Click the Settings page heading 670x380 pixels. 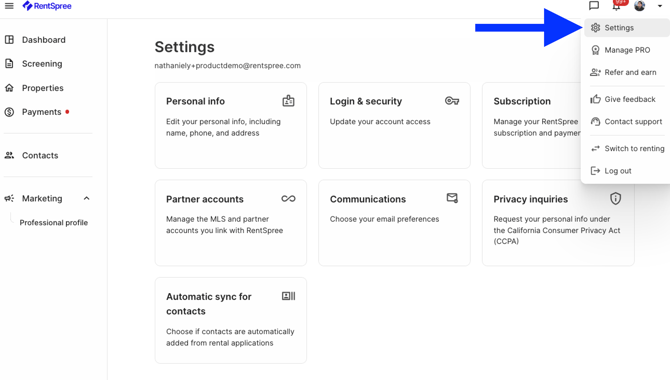click(x=185, y=47)
